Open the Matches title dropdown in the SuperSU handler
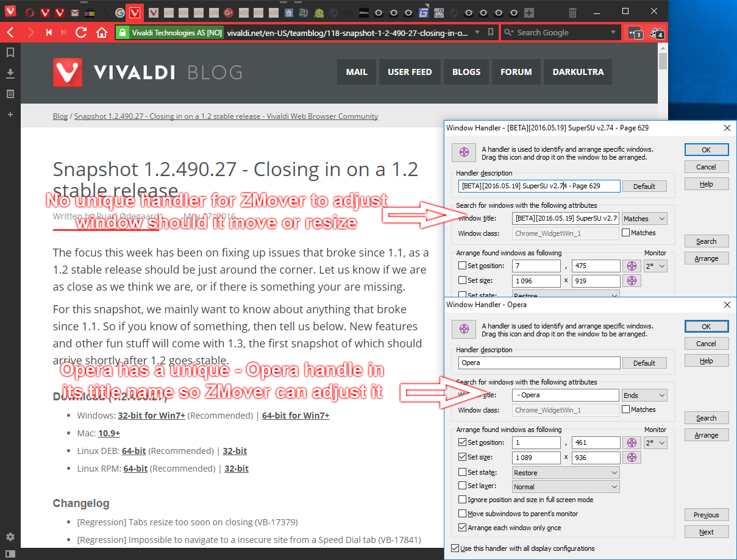The height and width of the screenshot is (560, 737). coord(644,219)
